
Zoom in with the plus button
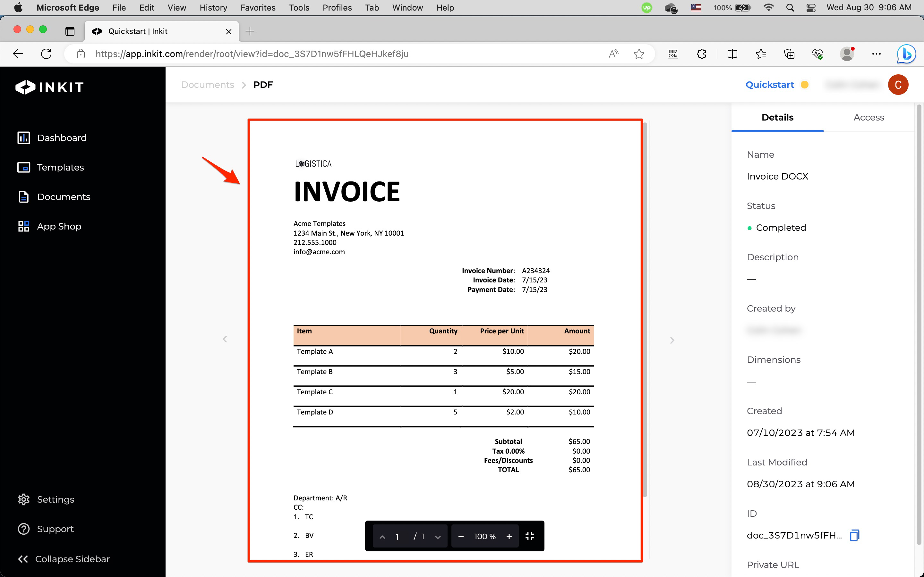pyautogui.click(x=509, y=536)
